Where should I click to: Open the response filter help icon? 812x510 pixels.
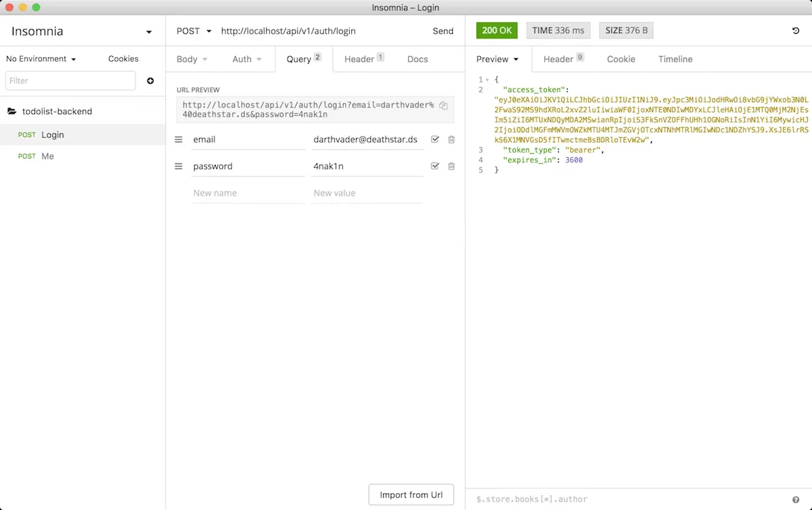point(796,499)
